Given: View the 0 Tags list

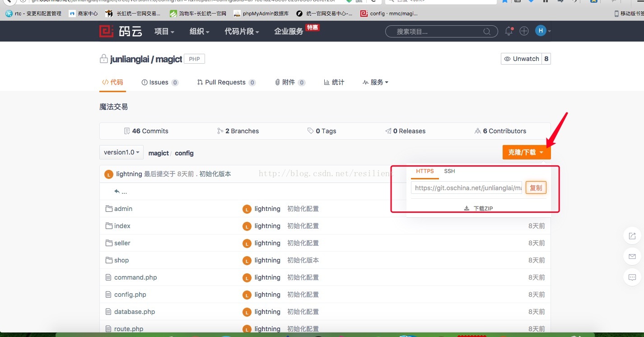Looking at the screenshot, I should [322, 131].
